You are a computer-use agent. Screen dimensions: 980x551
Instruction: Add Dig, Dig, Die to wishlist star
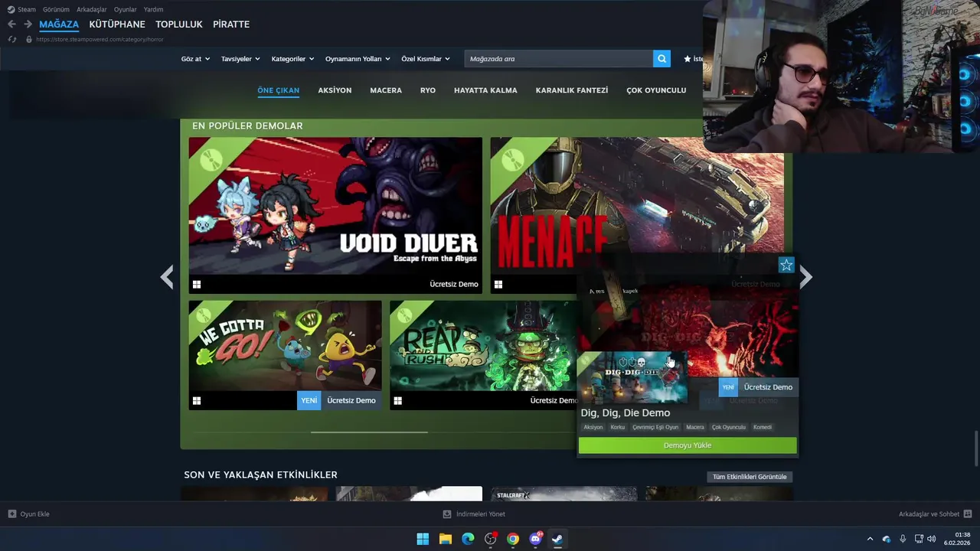point(786,266)
